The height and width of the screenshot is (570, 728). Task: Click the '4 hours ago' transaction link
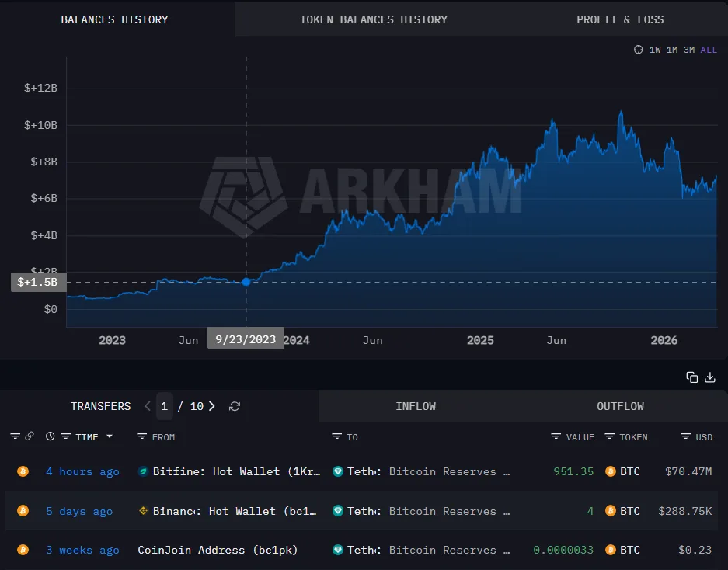pos(82,471)
